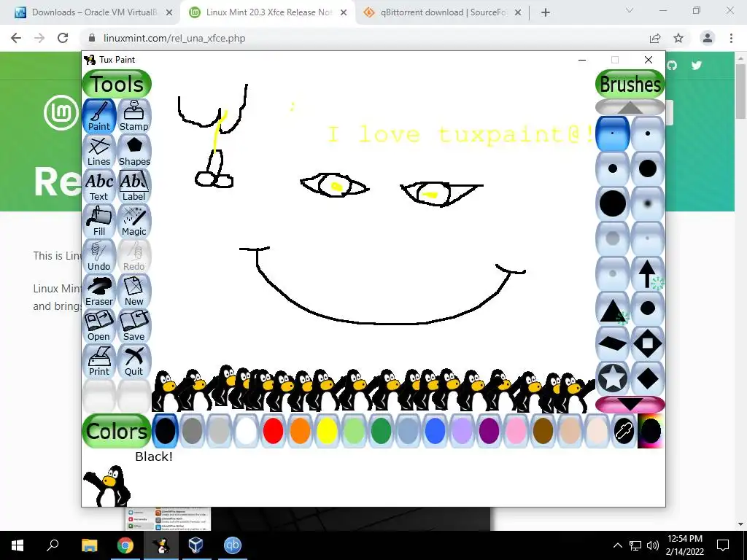Open Windows Start menu
747x560 pixels.
point(18,545)
